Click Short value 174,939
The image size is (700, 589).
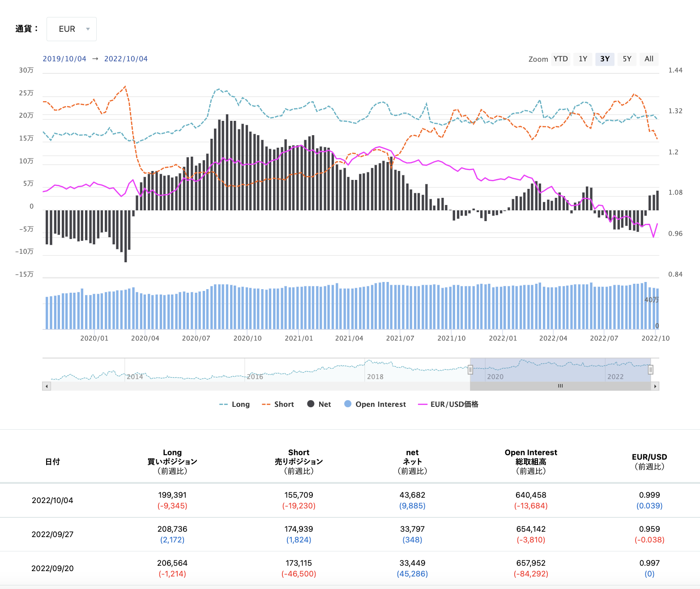(x=299, y=529)
